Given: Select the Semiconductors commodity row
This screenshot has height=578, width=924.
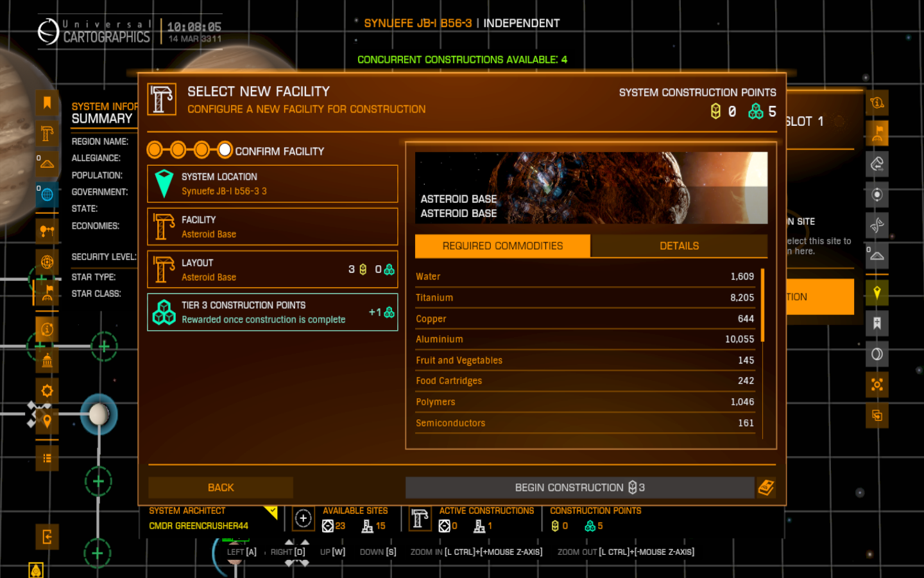Looking at the screenshot, I should coord(585,423).
